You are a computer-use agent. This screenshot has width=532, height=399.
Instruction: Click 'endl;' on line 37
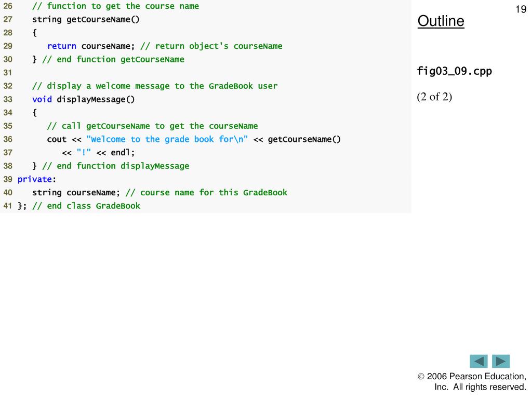click(x=123, y=153)
